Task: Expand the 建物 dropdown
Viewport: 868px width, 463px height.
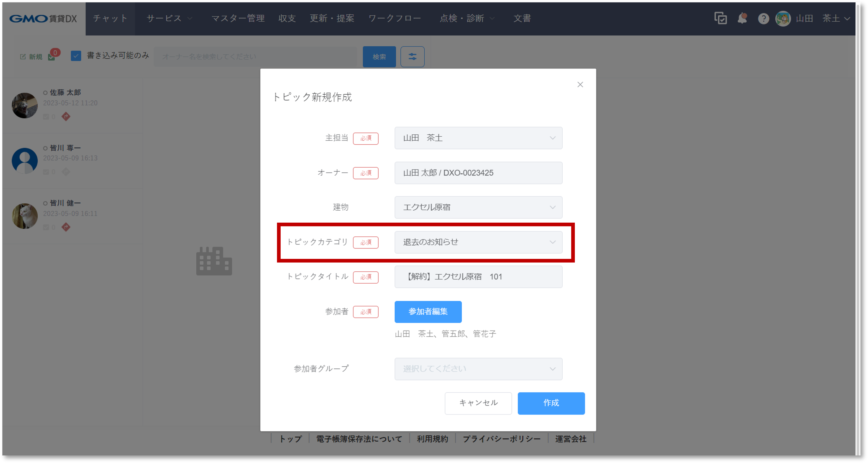Action: [478, 208]
